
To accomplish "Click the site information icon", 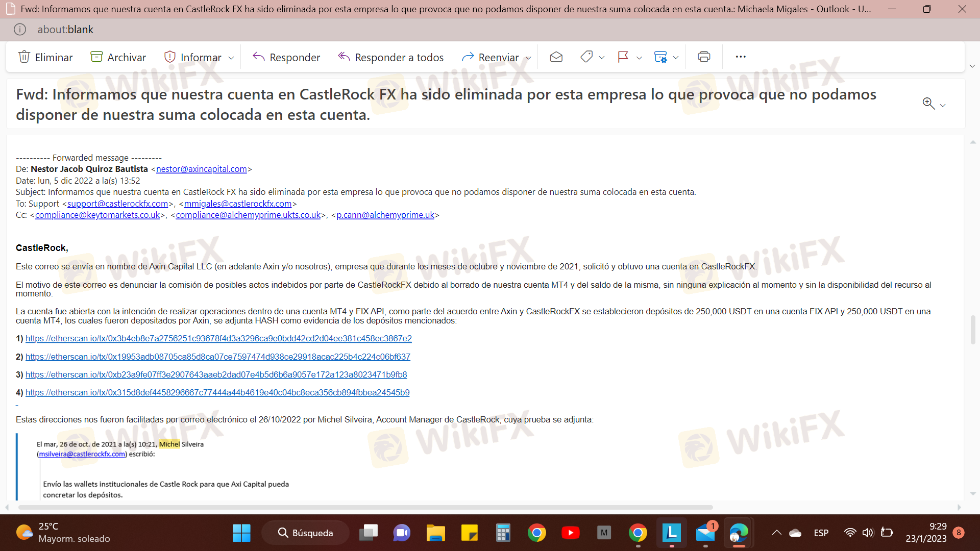I will 20,30.
